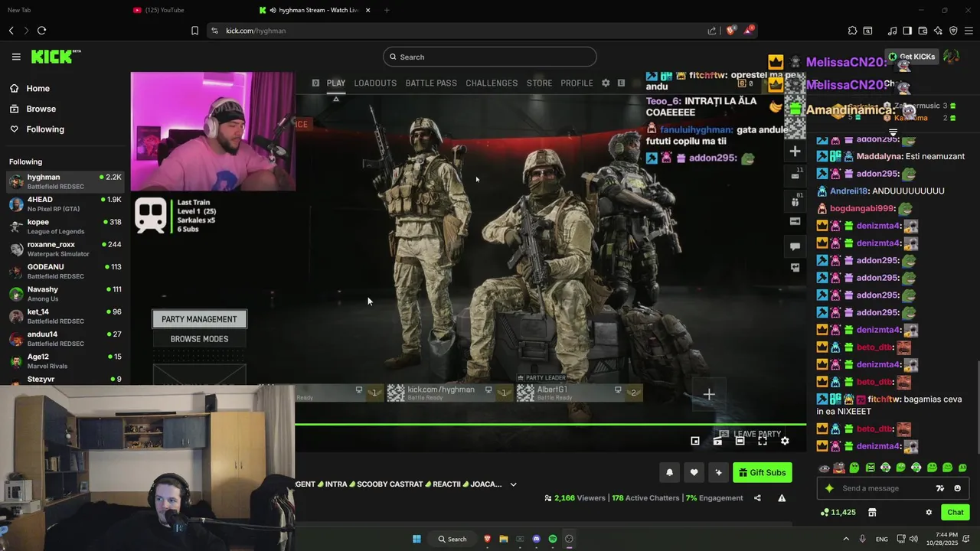This screenshot has height=551, width=980.
Task: Open Brave Rewards triangle icon
Action: [x=750, y=31]
